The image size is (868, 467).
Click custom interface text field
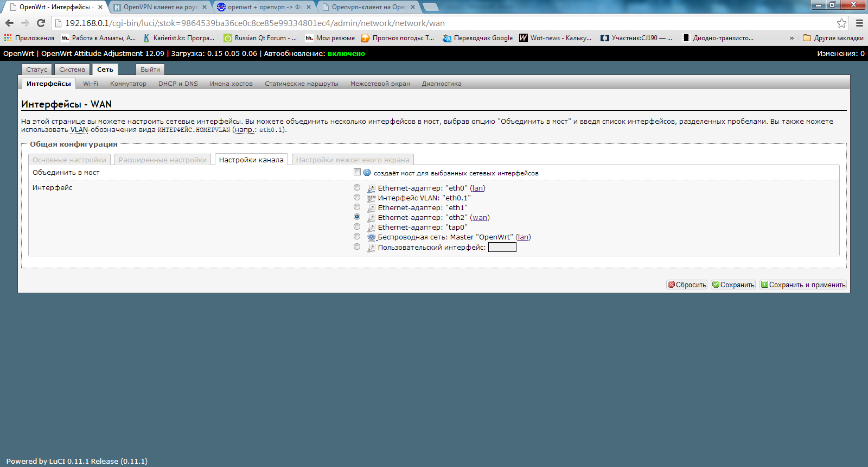(x=502, y=248)
